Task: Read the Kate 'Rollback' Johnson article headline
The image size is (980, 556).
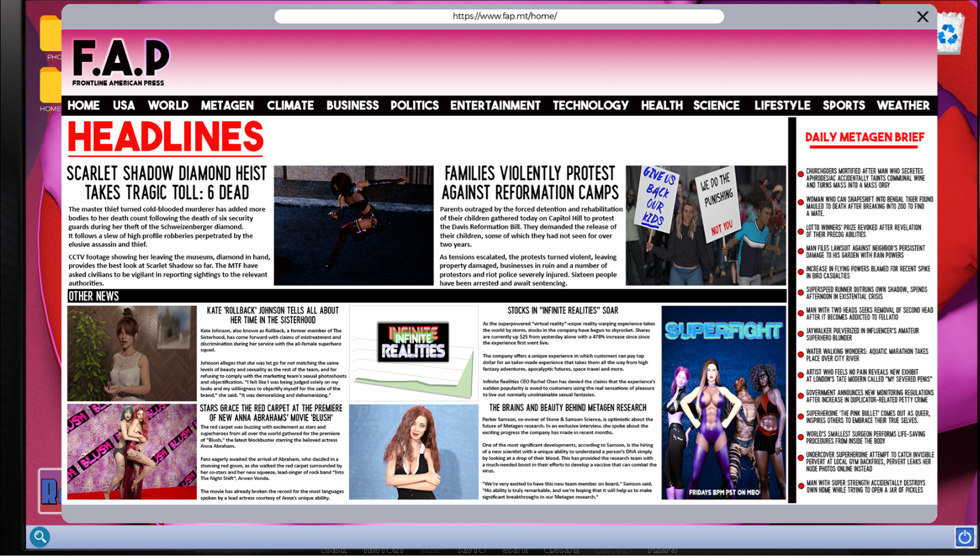Action: pos(272,315)
